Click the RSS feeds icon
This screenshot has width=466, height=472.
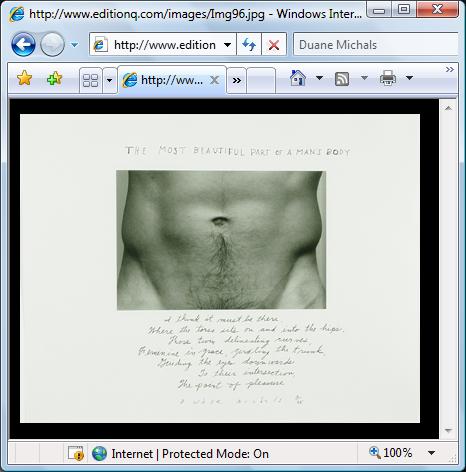pyautogui.click(x=342, y=79)
